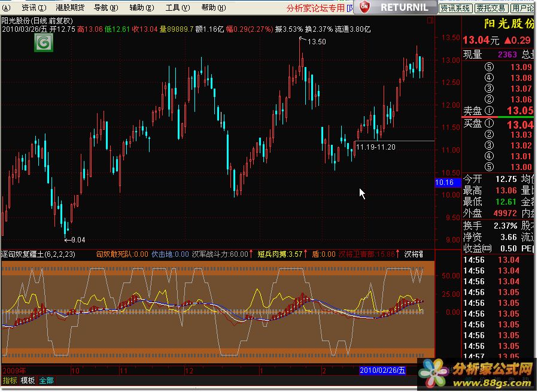The height and width of the screenshot is (392, 538).
Task: Click the sell price 13.09
Action: (x=521, y=67)
